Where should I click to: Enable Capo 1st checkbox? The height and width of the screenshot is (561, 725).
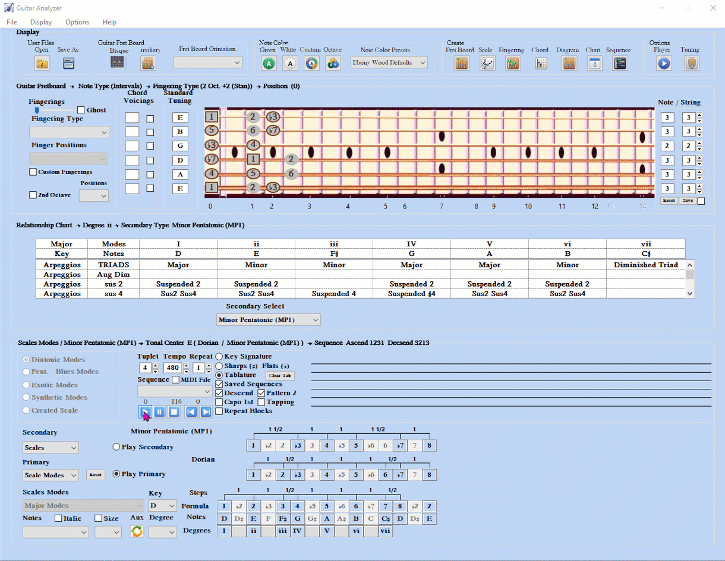(x=219, y=402)
